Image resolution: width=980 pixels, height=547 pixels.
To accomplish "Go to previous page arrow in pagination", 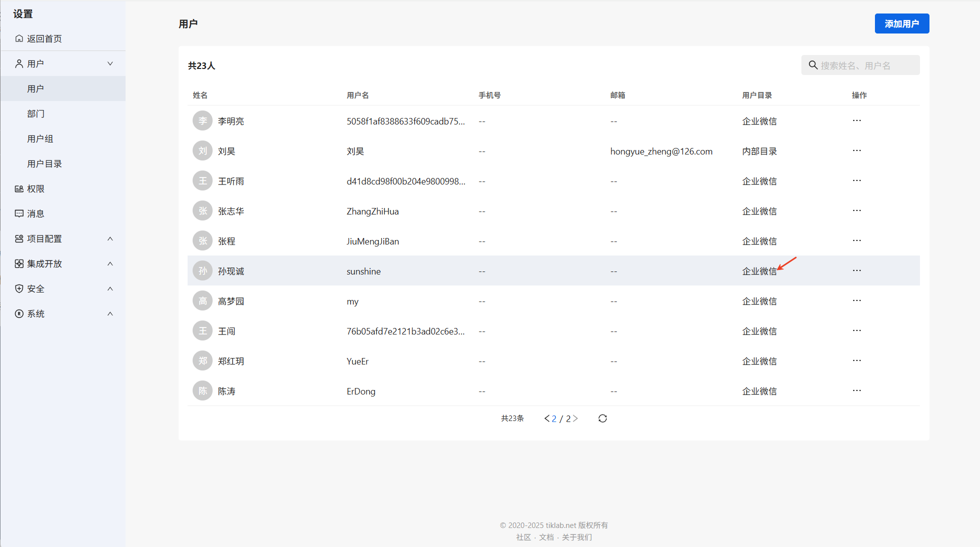I will click(x=547, y=418).
